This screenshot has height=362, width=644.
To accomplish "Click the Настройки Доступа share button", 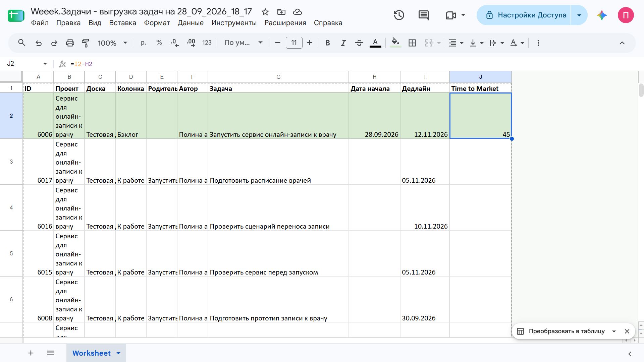I will tap(524, 15).
